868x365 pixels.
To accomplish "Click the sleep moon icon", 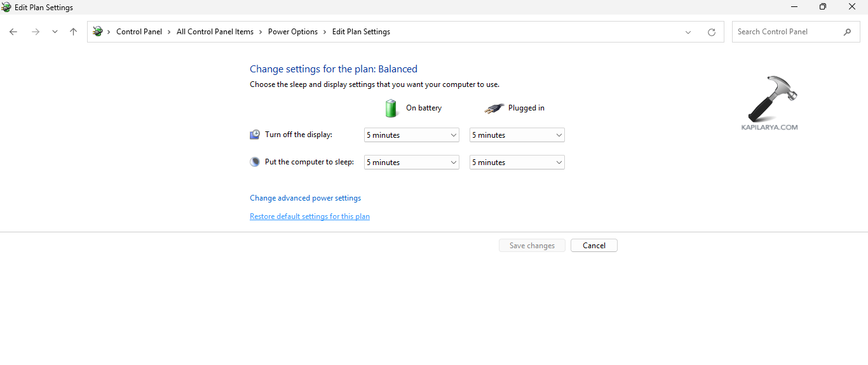I will click(255, 162).
